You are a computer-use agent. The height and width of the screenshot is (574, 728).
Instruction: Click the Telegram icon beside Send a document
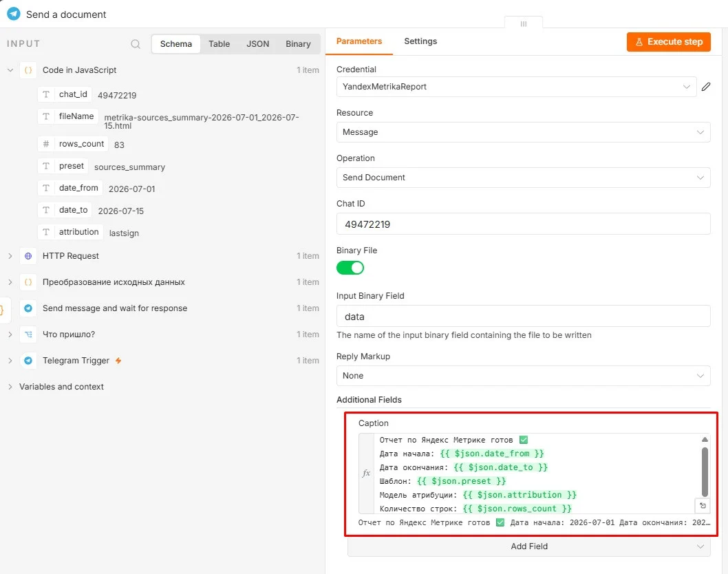pos(14,14)
